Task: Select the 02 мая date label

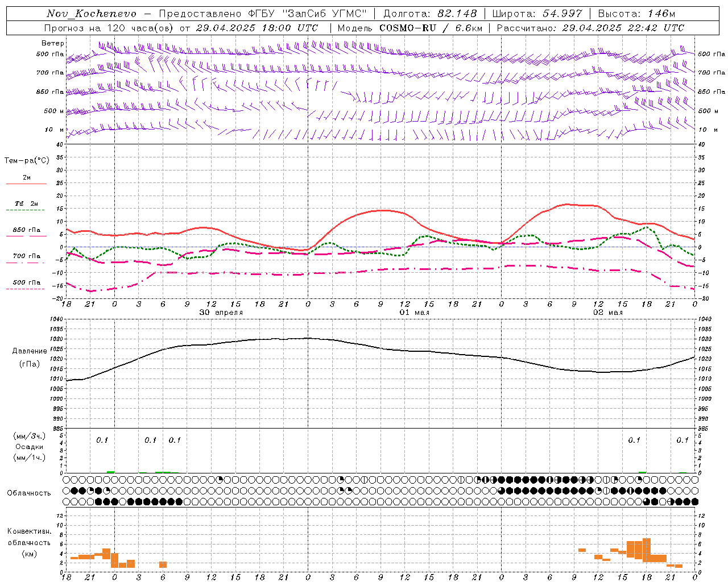Action: point(607,313)
